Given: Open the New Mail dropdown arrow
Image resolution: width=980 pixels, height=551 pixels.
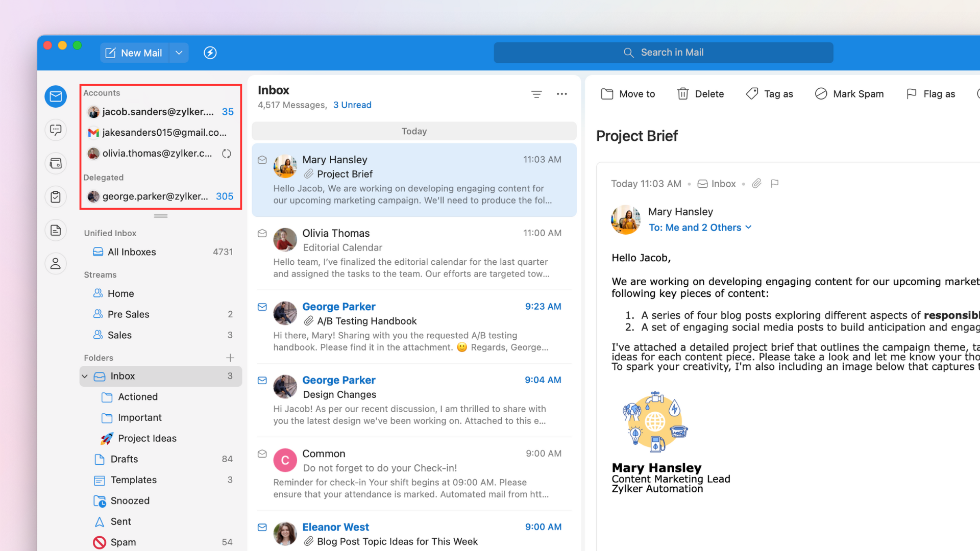Looking at the screenshot, I should (x=179, y=53).
